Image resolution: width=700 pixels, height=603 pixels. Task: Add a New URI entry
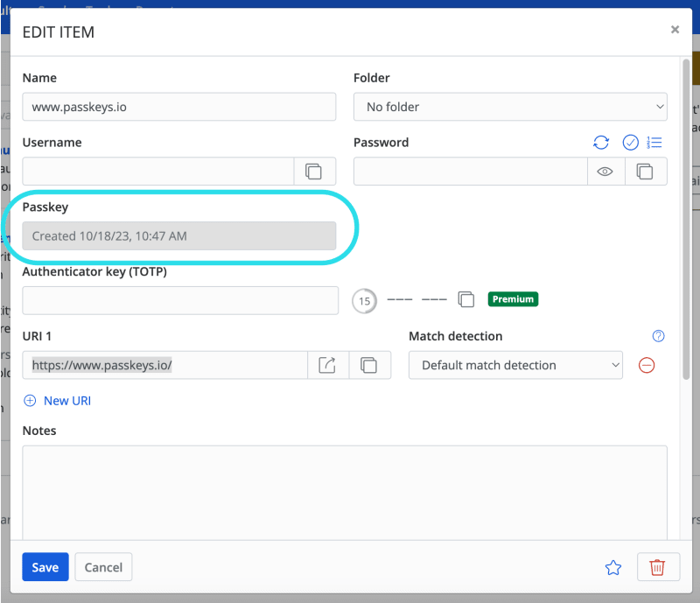pyautogui.click(x=57, y=400)
